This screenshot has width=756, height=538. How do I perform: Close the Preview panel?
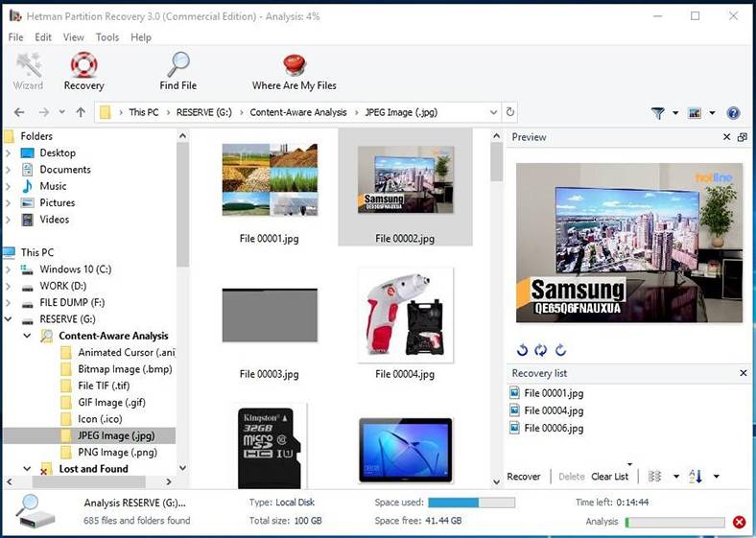pyautogui.click(x=726, y=137)
